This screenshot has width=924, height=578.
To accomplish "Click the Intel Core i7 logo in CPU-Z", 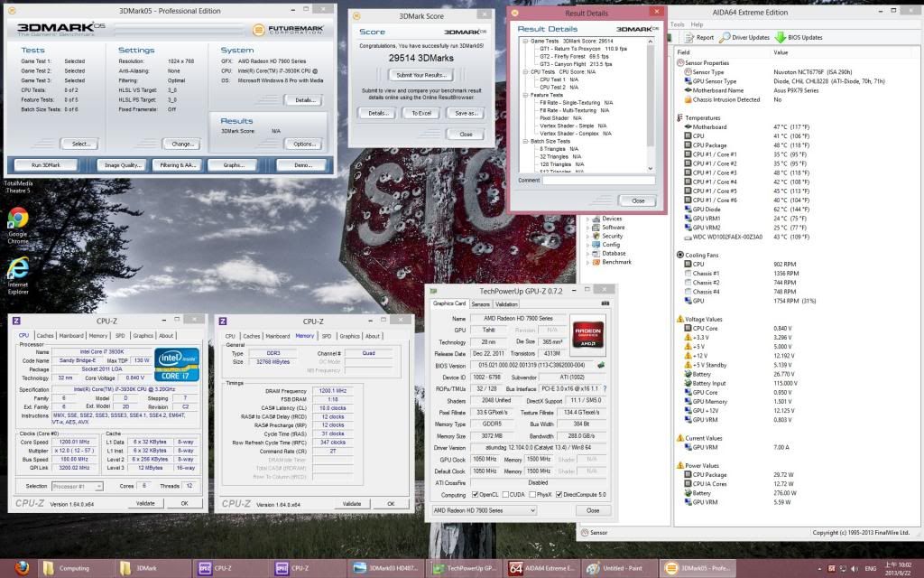I will [x=177, y=364].
